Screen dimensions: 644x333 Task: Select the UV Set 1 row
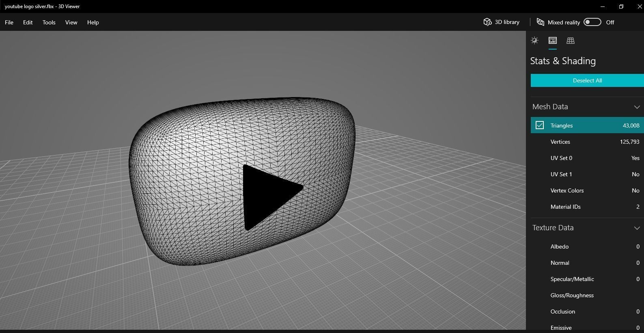pyautogui.click(x=587, y=174)
